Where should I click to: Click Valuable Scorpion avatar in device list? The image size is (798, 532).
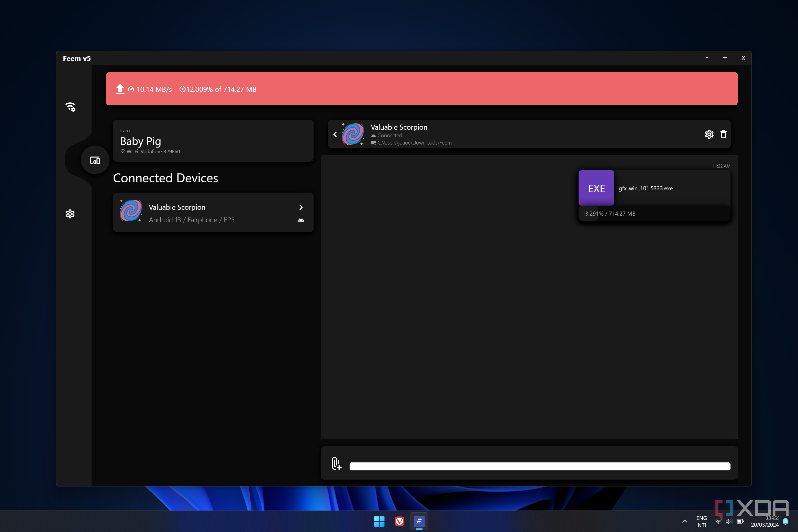pyautogui.click(x=131, y=210)
